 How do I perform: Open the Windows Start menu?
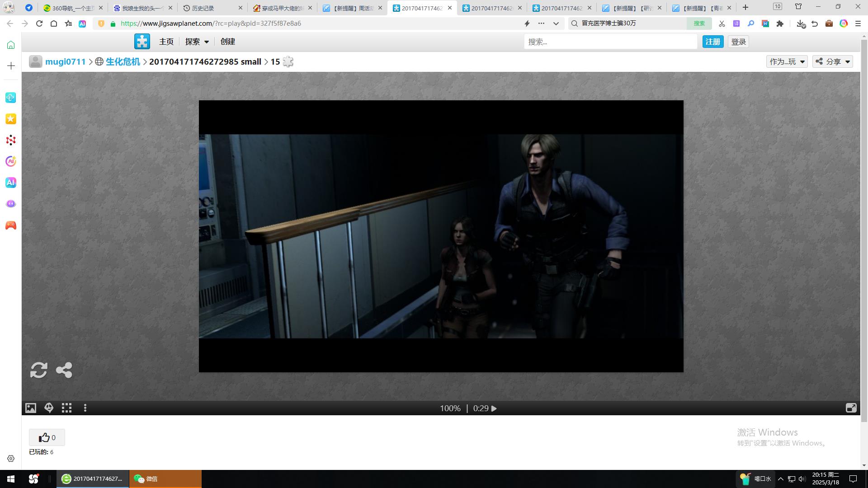click(x=11, y=479)
